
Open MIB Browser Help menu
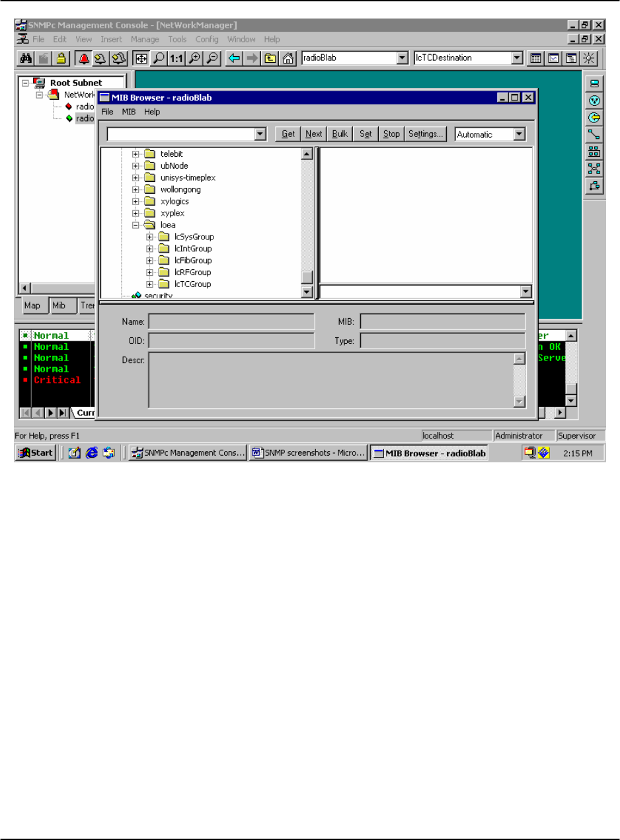[152, 112]
